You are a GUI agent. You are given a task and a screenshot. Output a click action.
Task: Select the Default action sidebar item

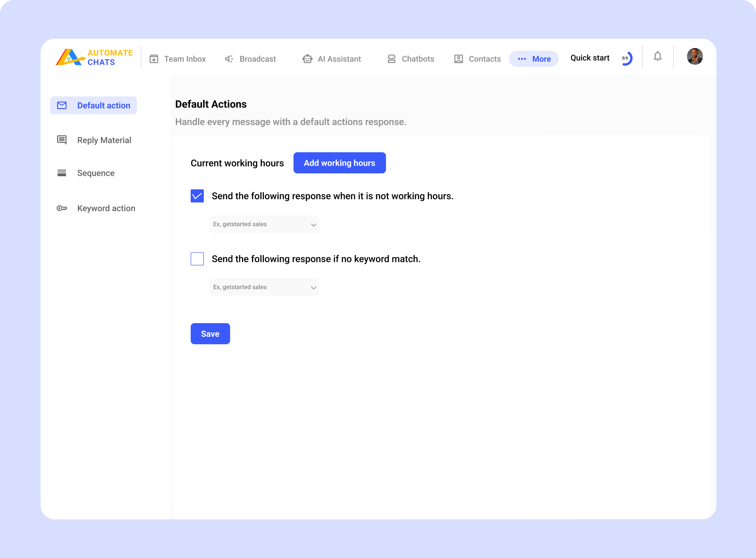[94, 105]
